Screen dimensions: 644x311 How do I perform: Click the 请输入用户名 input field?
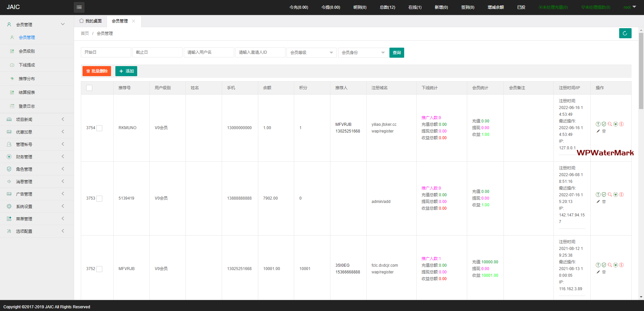(x=209, y=52)
